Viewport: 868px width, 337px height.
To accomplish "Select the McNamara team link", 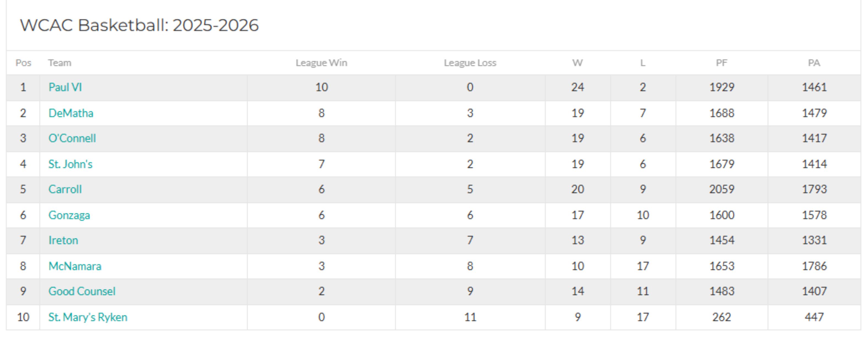I will point(75,266).
